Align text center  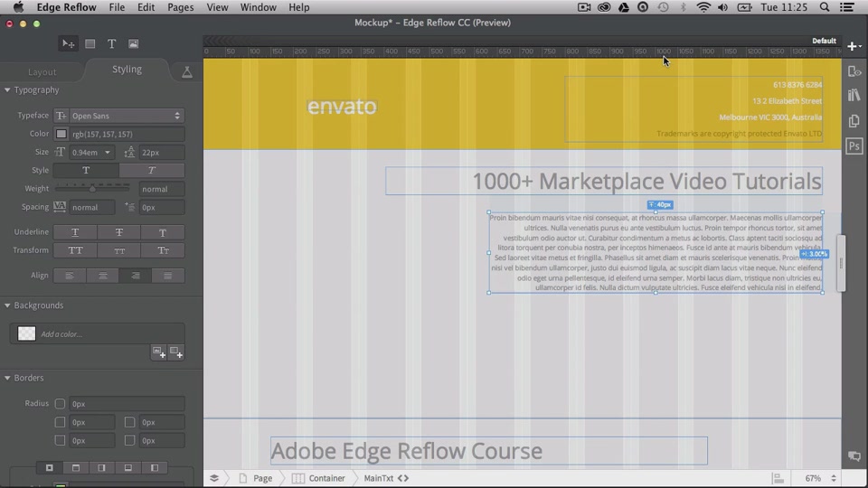(x=102, y=276)
